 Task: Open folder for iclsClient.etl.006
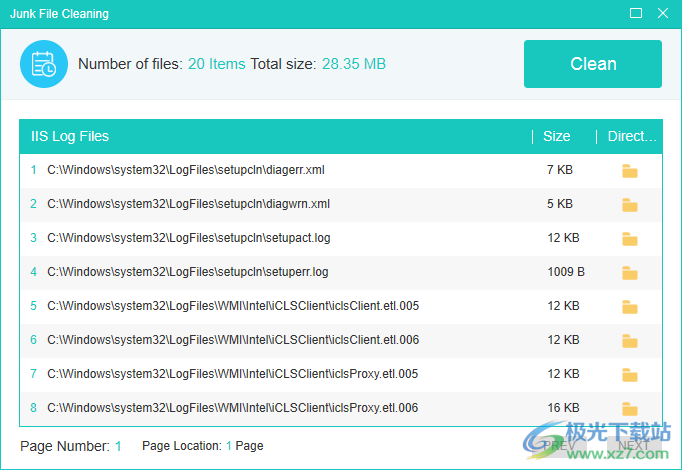coord(629,341)
